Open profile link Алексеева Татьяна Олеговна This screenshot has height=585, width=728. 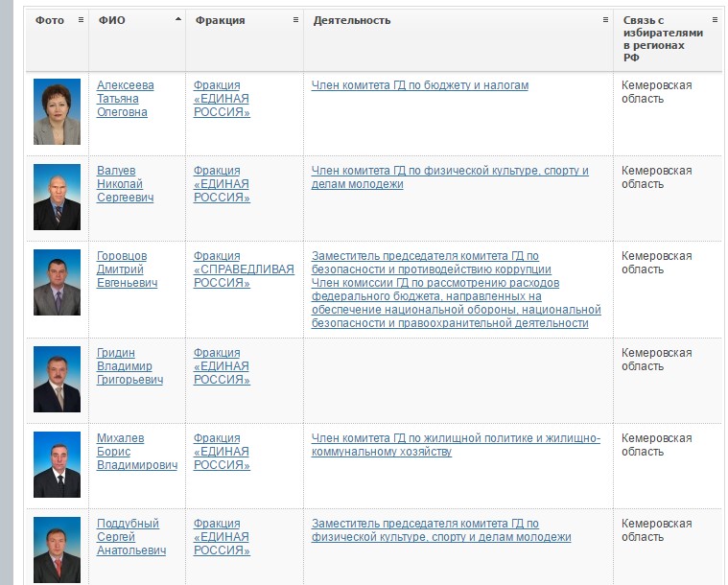coord(126,99)
